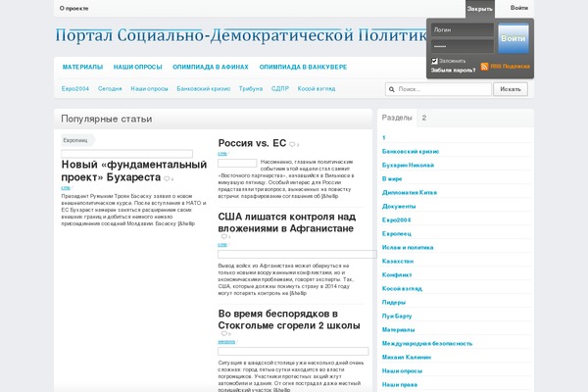Open comments bubble under США лишатся контроля
Screen dimensions: 588x392
[223, 237]
